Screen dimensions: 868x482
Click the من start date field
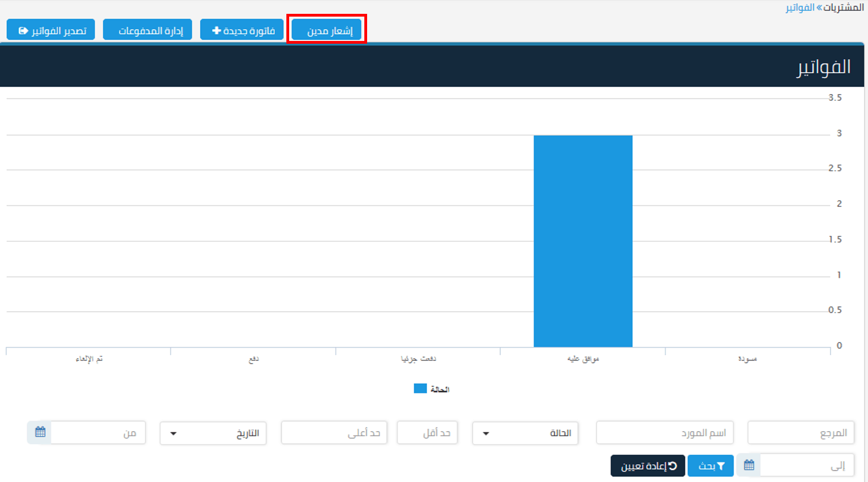point(98,433)
